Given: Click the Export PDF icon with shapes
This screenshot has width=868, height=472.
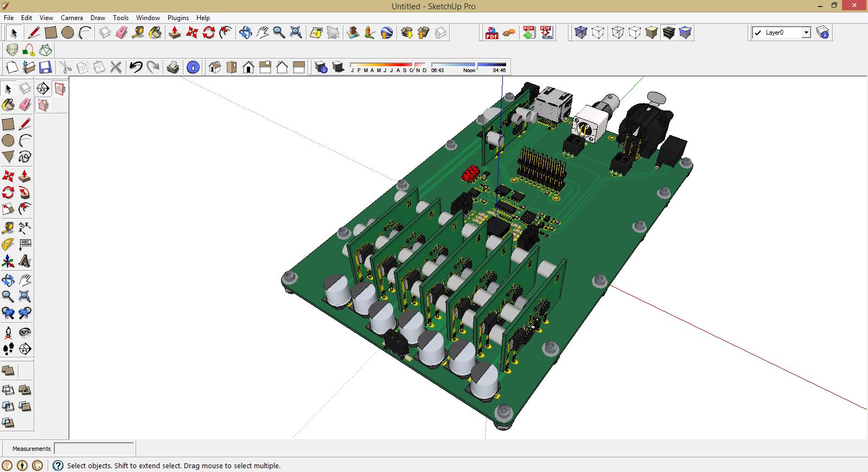Looking at the screenshot, I should tap(492, 33).
